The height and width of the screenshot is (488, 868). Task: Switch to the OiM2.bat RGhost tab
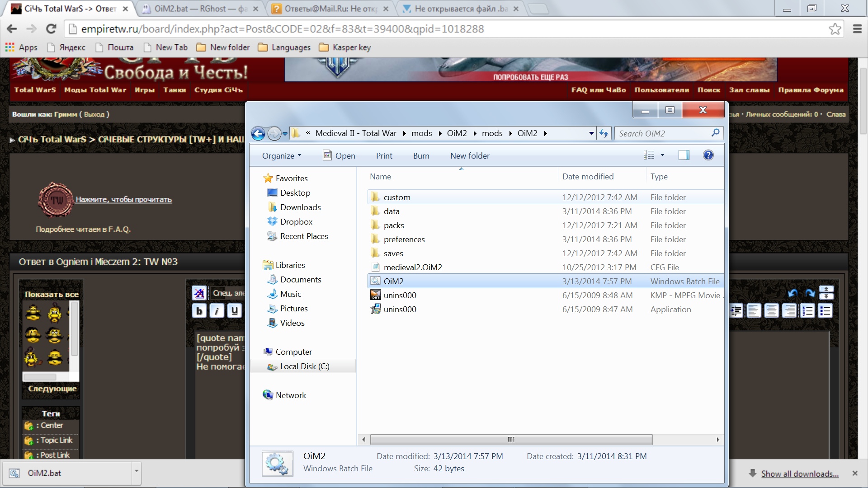(x=200, y=9)
